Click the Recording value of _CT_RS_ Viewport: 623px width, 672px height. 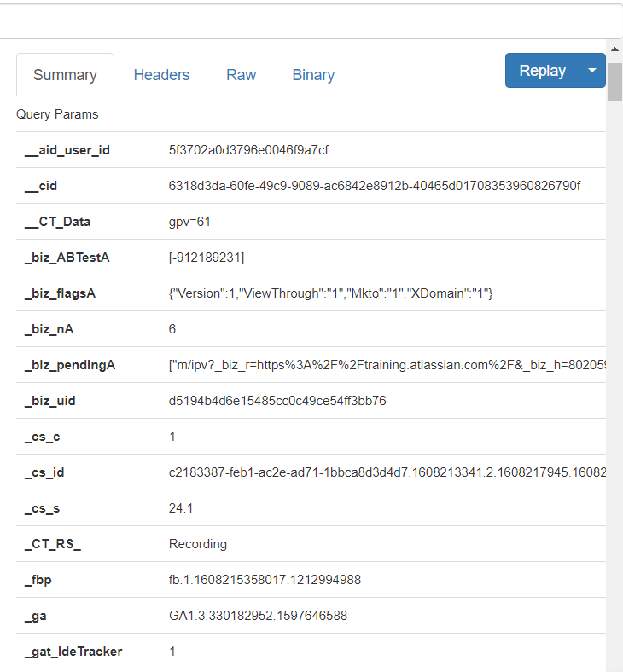[x=198, y=544]
